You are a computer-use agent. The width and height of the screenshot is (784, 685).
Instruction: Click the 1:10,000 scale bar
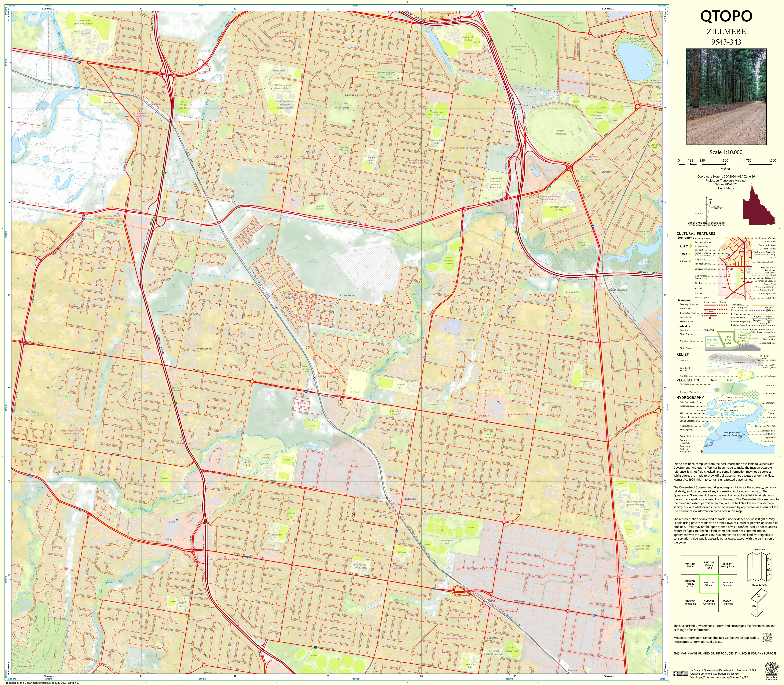(x=726, y=164)
